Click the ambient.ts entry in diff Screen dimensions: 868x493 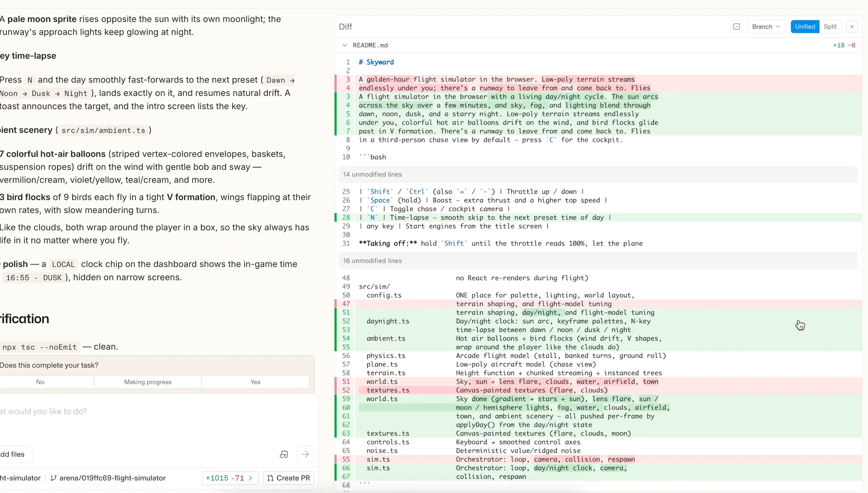point(386,339)
